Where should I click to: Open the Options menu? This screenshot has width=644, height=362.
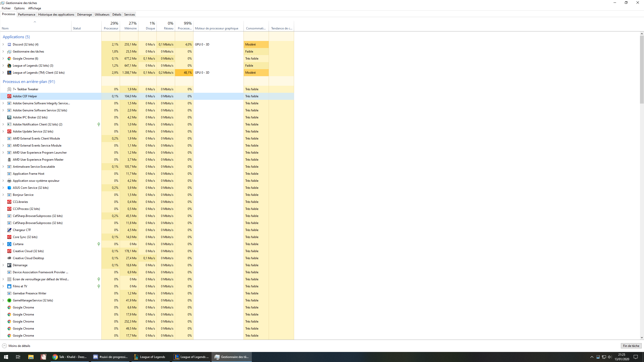19,8
